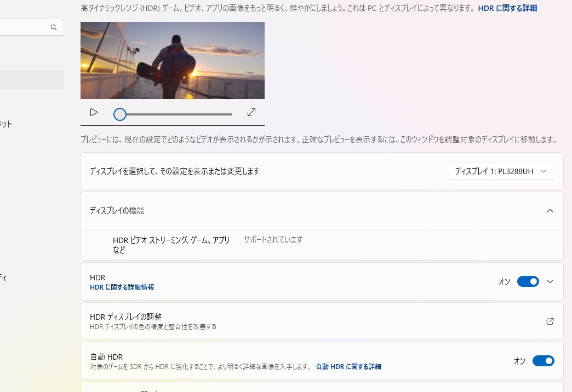Open the ディスプレイ 1: PL3288UH dropdown

(x=500, y=171)
